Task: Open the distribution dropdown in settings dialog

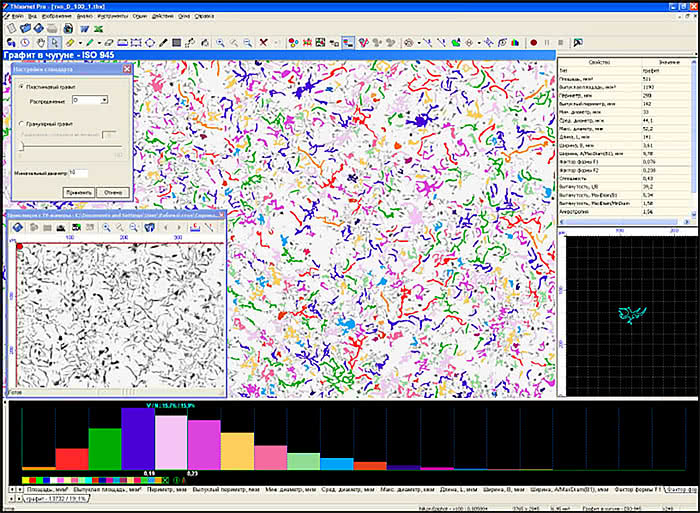Action: [x=104, y=100]
